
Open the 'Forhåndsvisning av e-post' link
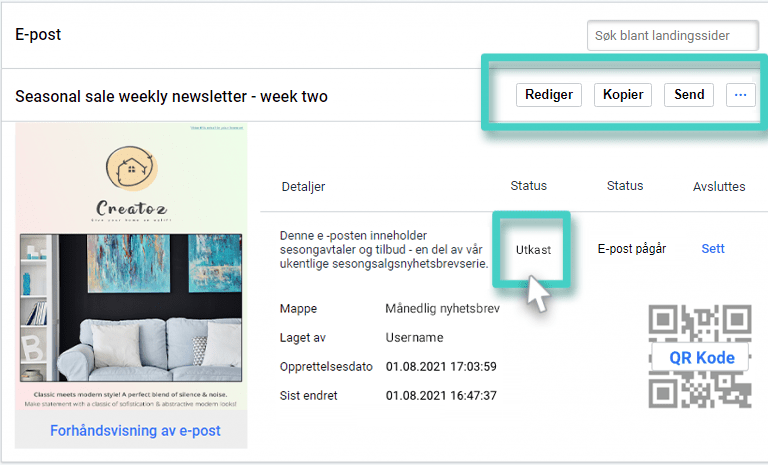135,430
